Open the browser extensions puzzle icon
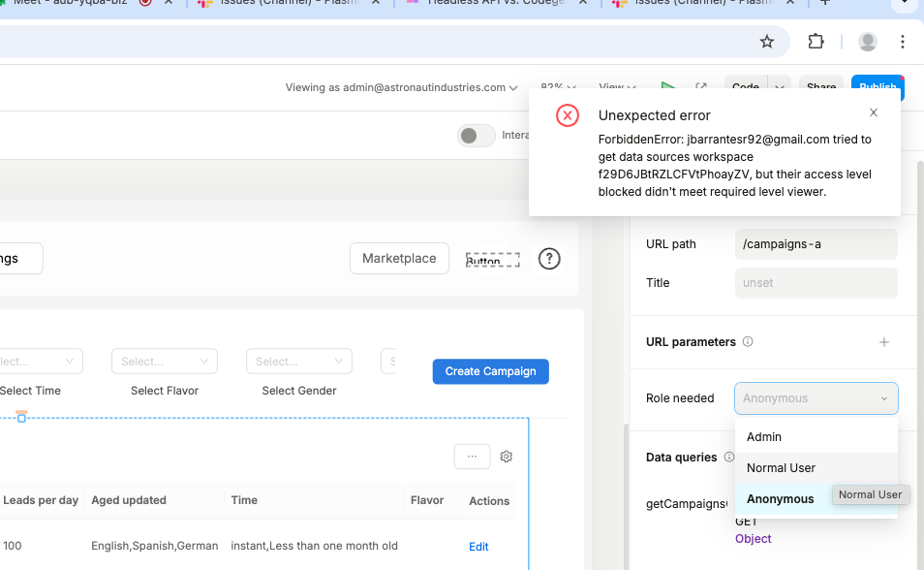This screenshot has height=570, width=924. point(816,42)
